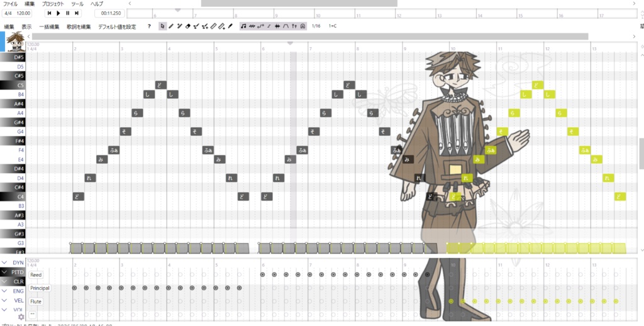Select the overwrite pitch tool
The image size is (644, 326).
tap(204, 26)
